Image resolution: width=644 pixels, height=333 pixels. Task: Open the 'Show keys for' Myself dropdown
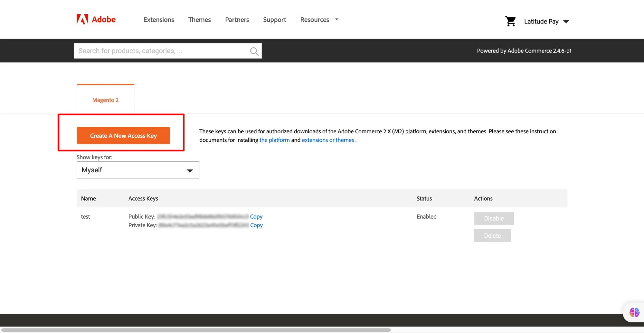pyautogui.click(x=138, y=170)
